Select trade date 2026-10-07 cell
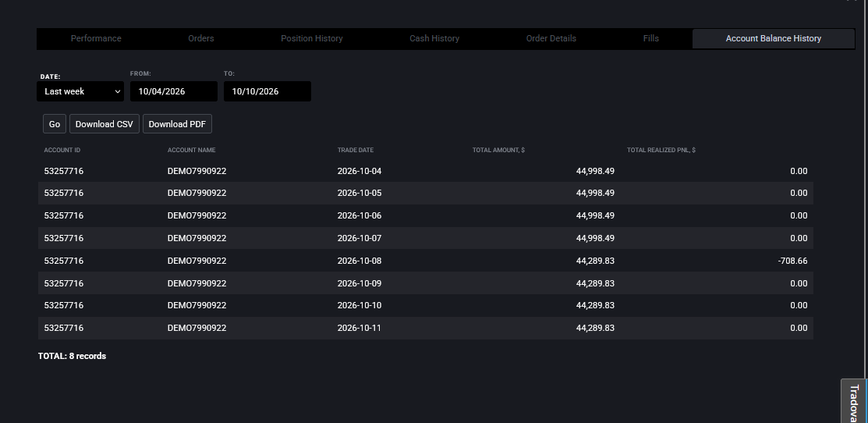Screen dimensions: 868x423 tap(360, 238)
